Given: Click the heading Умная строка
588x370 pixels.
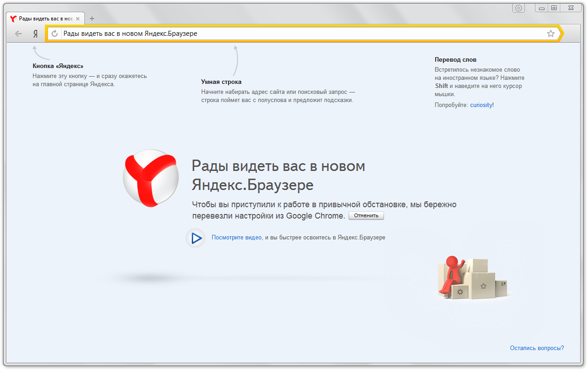Looking at the screenshot, I should 221,82.
